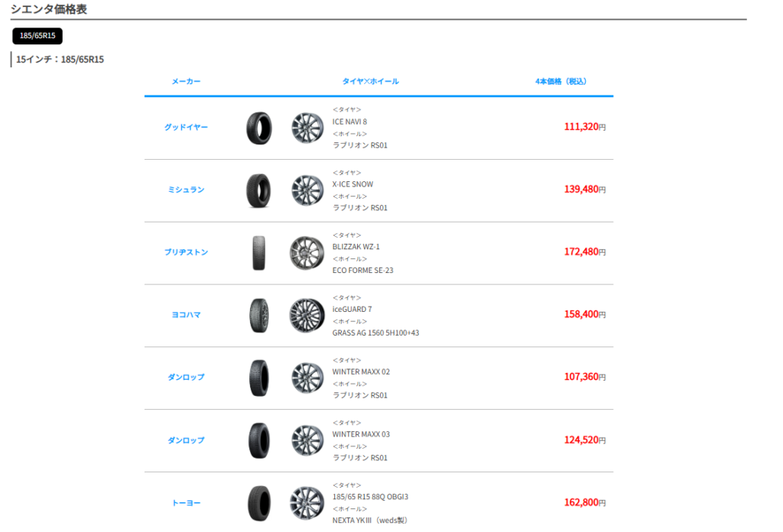Click the Goodyear ICE NAVI 8 tire image
Image resolution: width=783 pixels, height=532 pixels.
(x=258, y=128)
